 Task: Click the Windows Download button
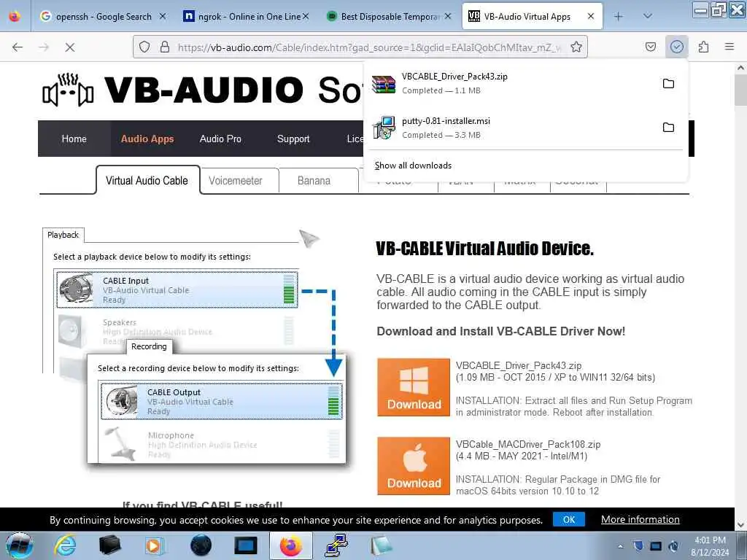[x=414, y=387]
